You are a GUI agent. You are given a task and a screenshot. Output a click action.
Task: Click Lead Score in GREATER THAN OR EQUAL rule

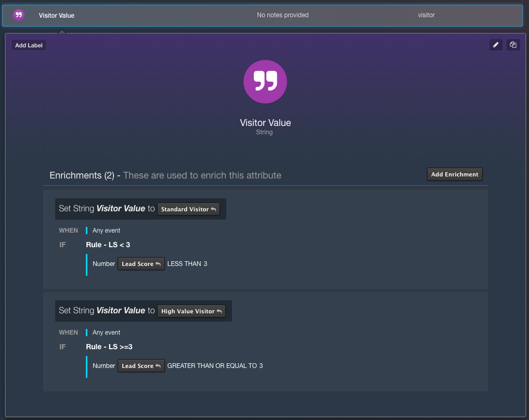tap(141, 366)
